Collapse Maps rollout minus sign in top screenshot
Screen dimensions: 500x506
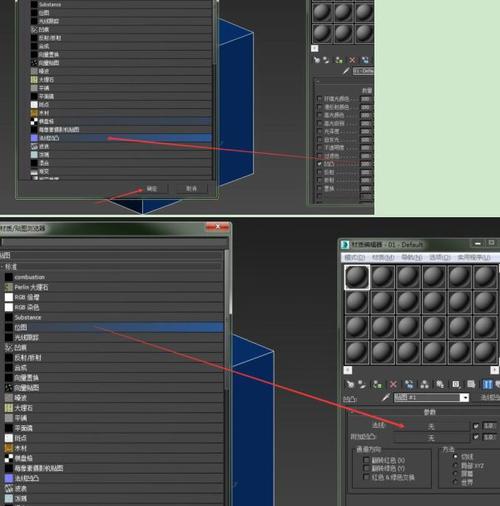tap(318, 81)
